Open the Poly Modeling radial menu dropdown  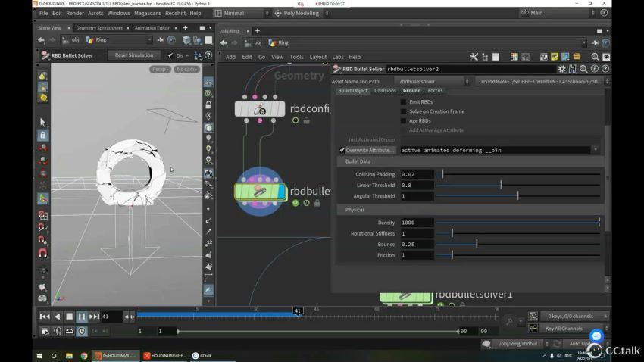(301, 13)
